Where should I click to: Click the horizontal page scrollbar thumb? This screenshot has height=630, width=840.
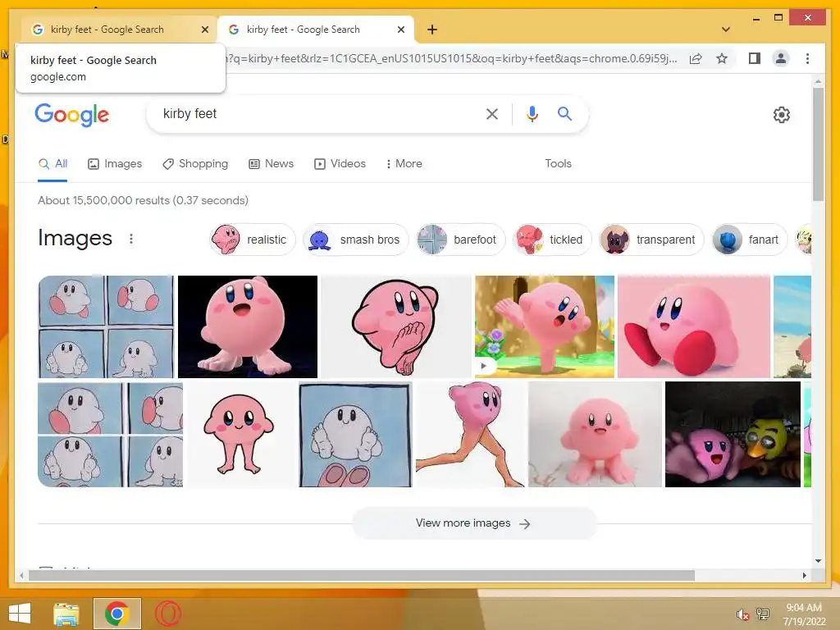[x=362, y=575]
